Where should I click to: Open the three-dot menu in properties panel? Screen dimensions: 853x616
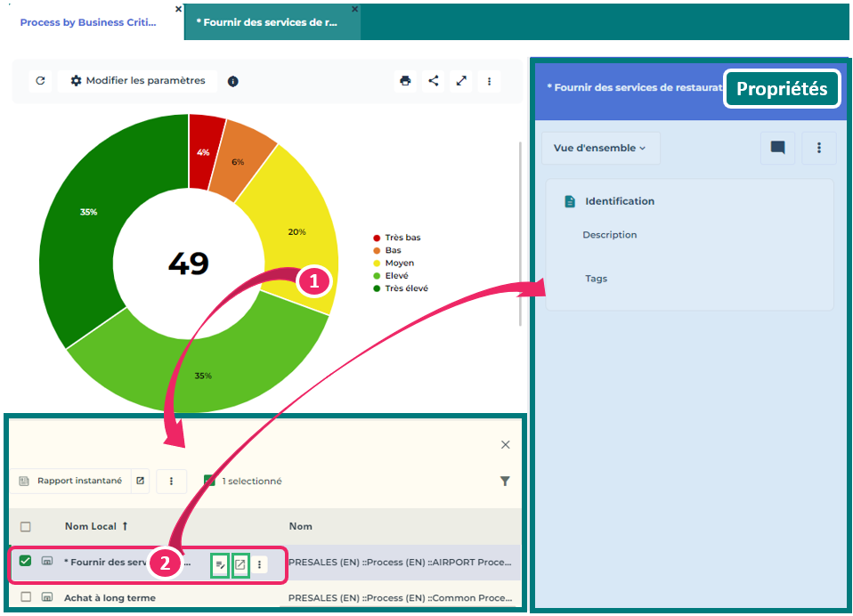click(819, 148)
